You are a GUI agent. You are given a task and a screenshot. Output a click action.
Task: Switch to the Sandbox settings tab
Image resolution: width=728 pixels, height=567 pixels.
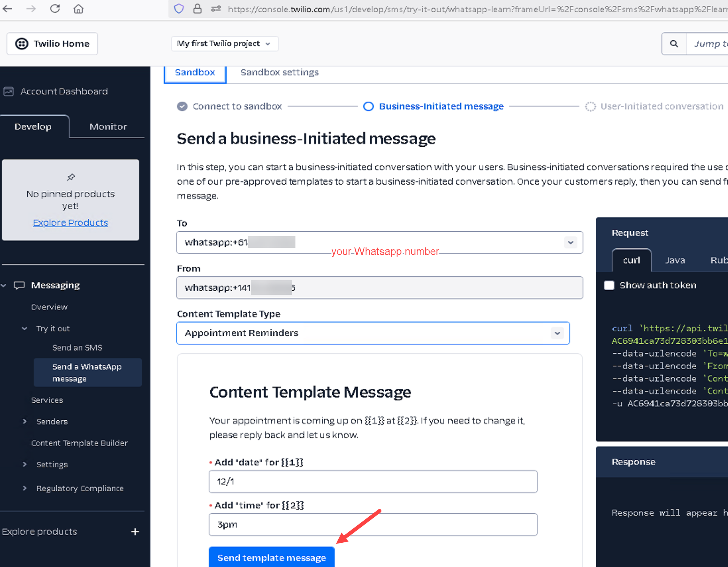[280, 72]
